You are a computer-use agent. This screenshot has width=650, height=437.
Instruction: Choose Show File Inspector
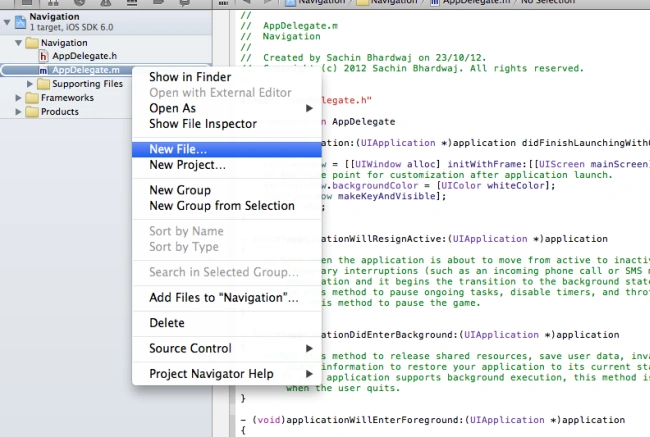click(x=227, y=124)
